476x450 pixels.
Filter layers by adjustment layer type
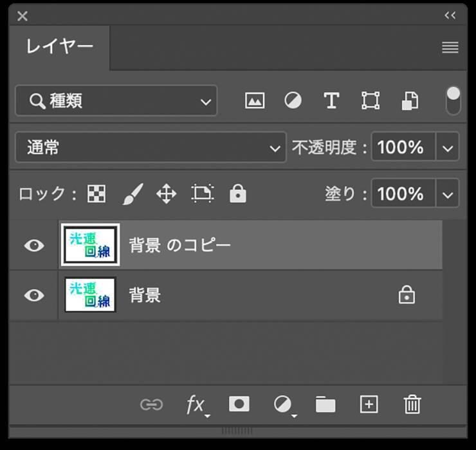tap(293, 101)
